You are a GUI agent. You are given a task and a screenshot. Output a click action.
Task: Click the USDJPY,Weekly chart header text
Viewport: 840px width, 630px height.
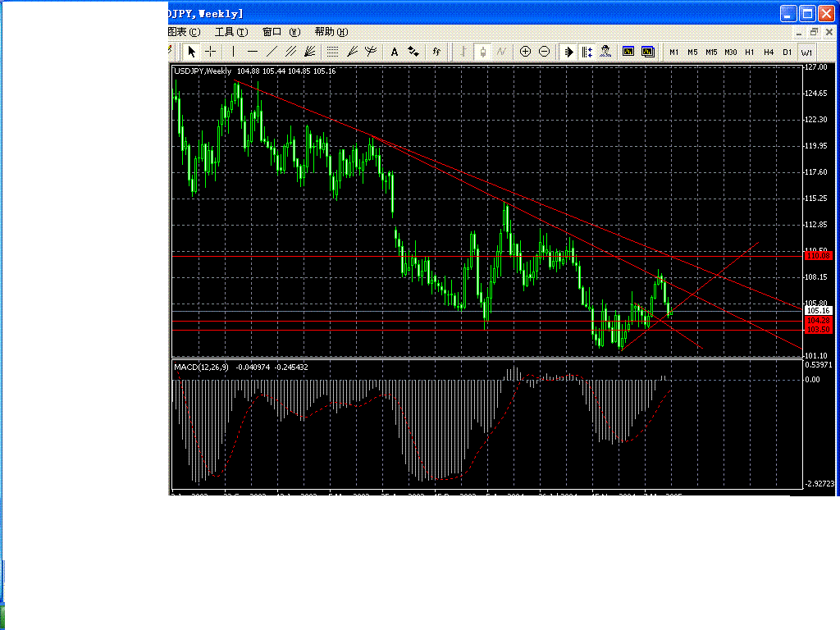tap(203, 71)
